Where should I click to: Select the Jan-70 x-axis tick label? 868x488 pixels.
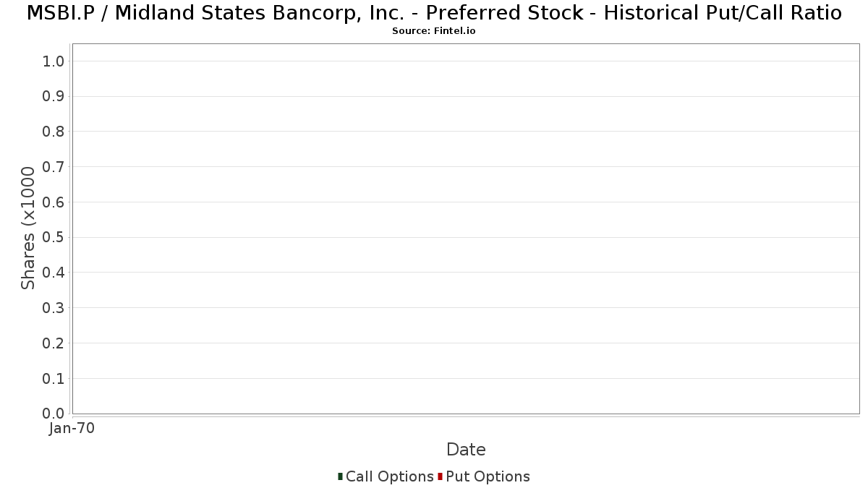tap(72, 428)
